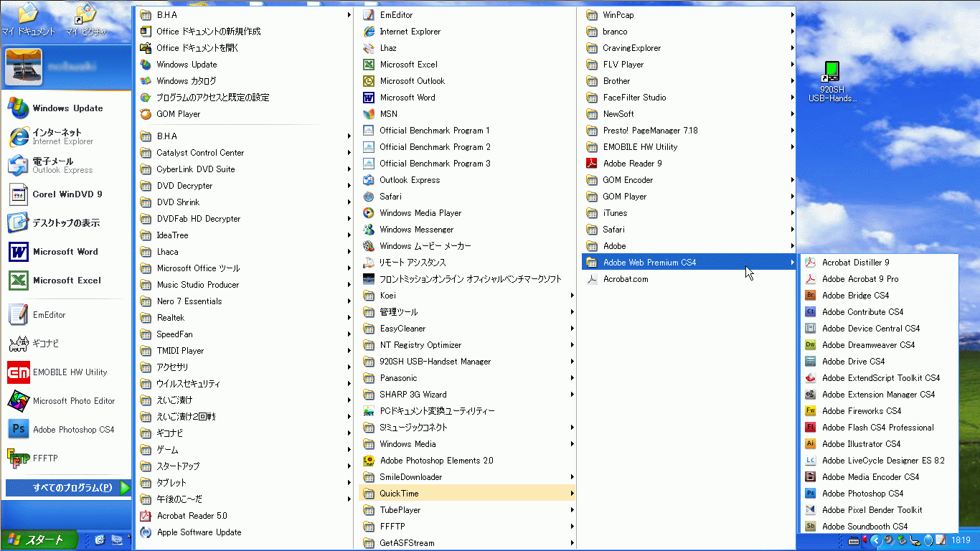
Task: Click the スタート Start button
Action: tap(37, 540)
